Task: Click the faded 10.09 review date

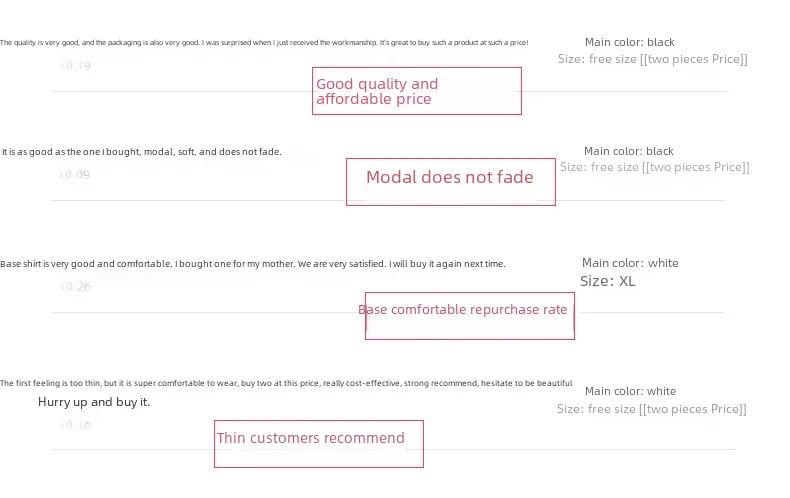Action: (75, 175)
